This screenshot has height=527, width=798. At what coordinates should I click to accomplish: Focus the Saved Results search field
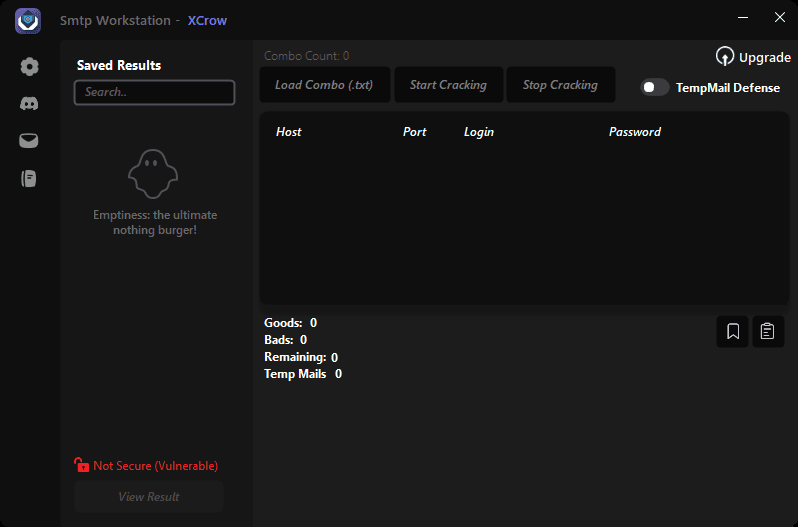154,92
